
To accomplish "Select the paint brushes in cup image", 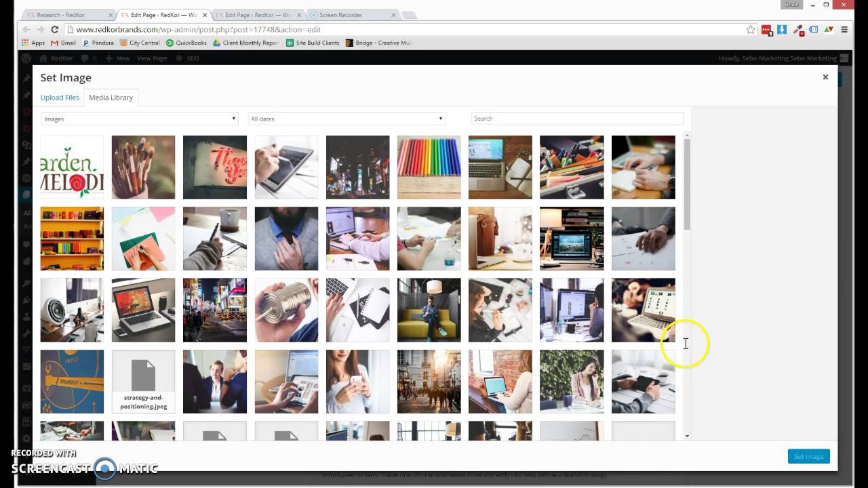I will click(x=143, y=167).
